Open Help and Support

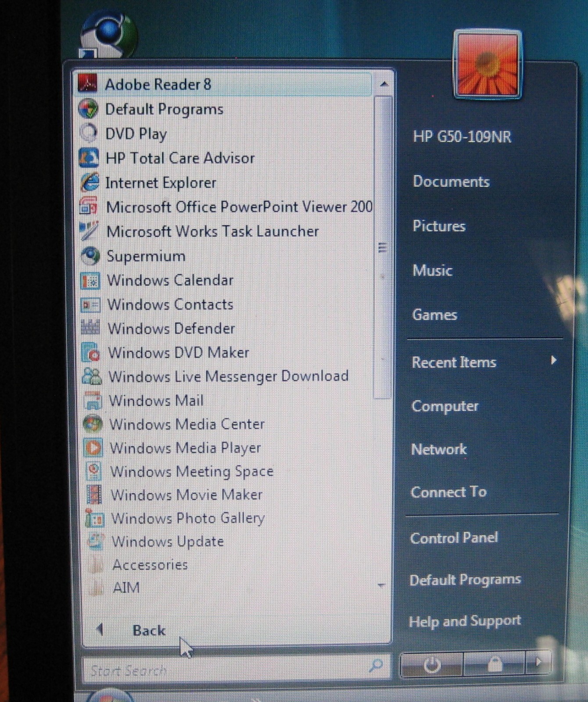pyautogui.click(x=465, y=621)
